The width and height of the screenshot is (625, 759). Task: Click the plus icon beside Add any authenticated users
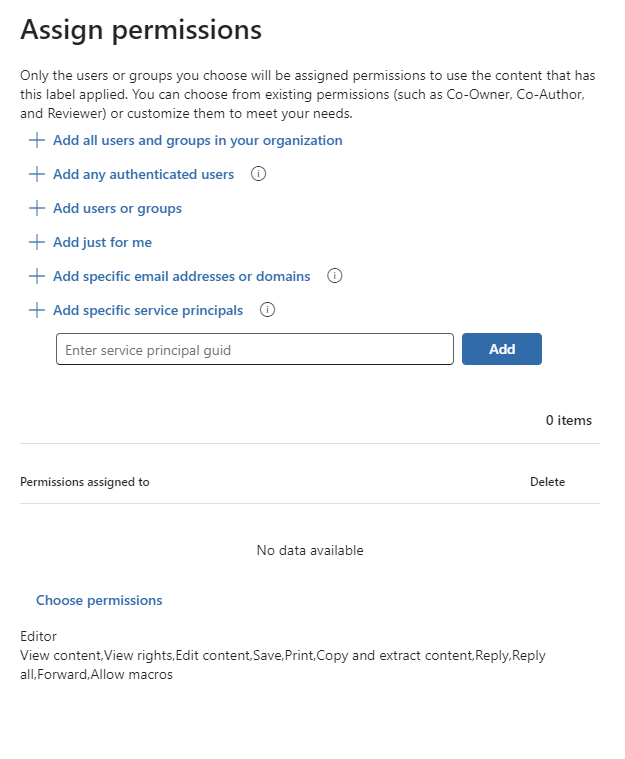coord(37,174)
